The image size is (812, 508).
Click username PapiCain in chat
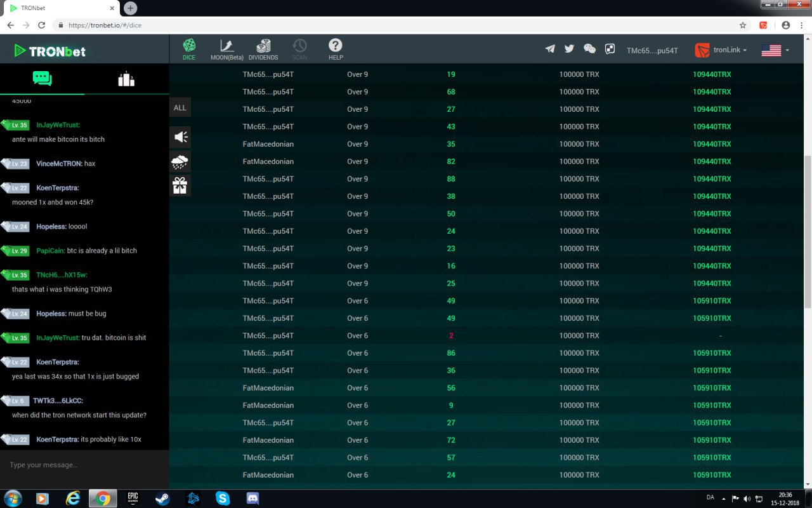(50, 251)
